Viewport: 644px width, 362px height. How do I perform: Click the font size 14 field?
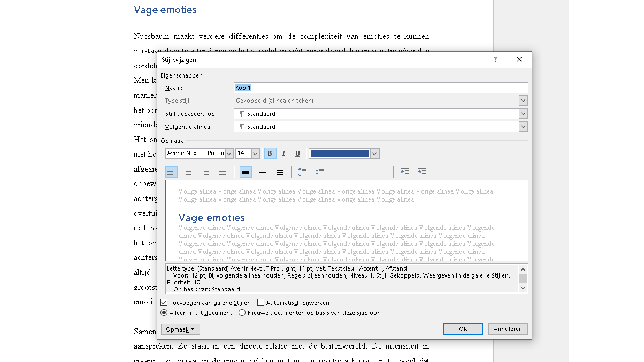point(243,153)
